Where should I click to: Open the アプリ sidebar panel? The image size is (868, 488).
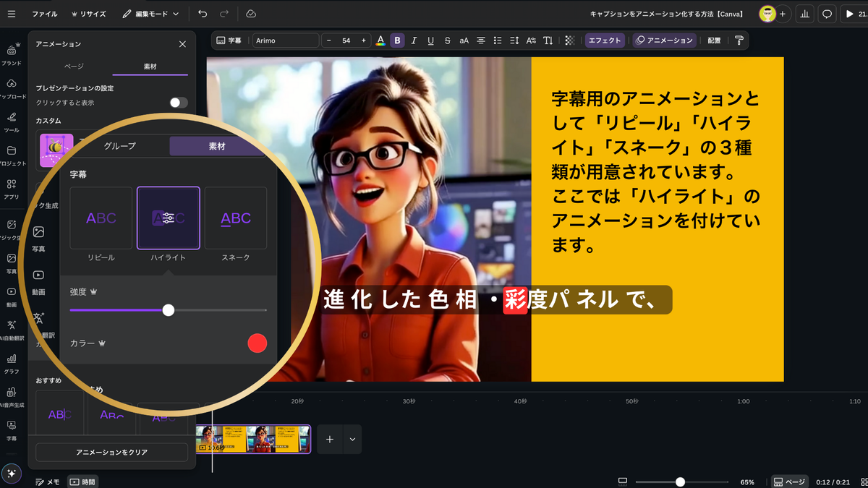coord(12,188)
